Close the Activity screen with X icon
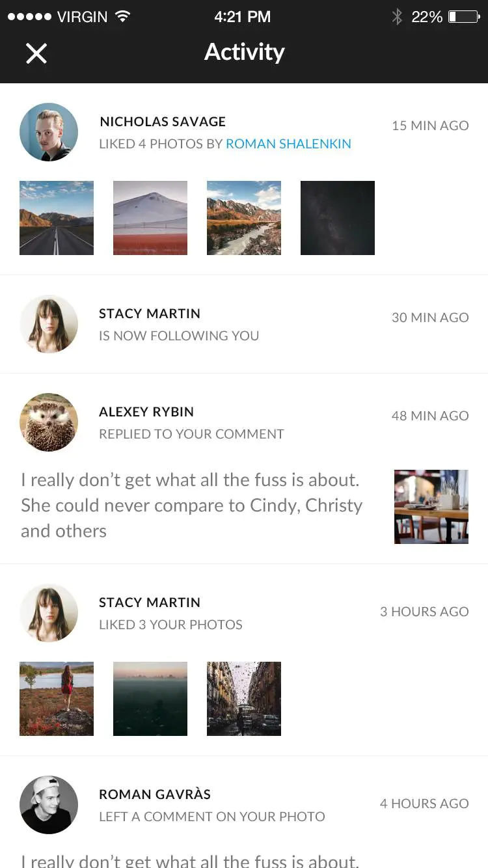Screen dimensions: 488x868 pyautogui.click(x=36, y=53)
